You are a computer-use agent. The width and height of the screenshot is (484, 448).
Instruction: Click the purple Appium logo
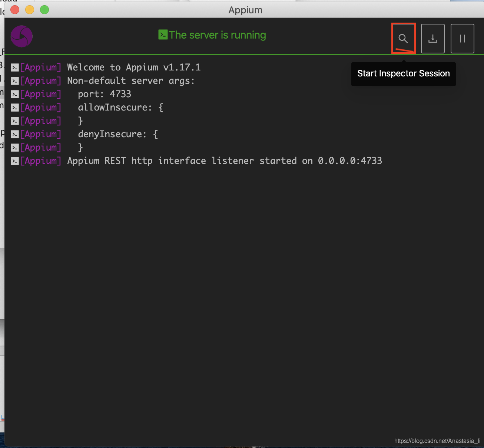coord(21,36)
